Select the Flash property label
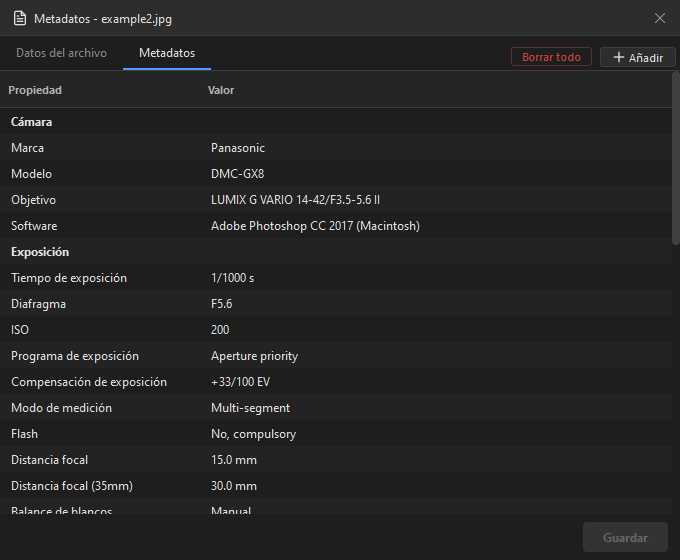 24,434
